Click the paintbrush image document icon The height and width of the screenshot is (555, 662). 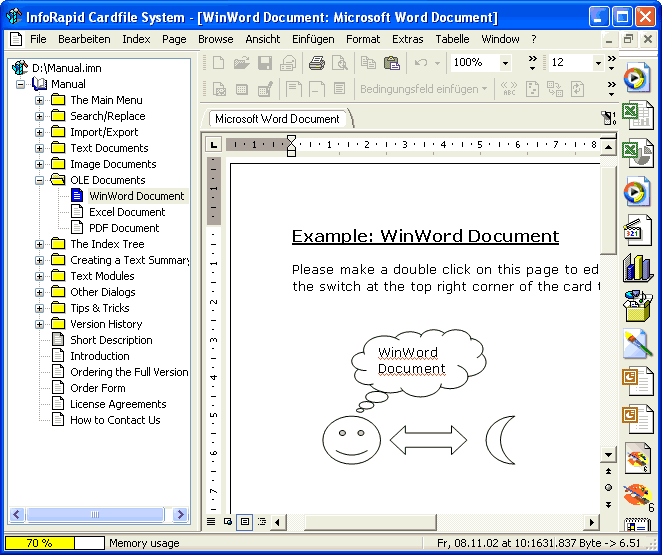638,344
